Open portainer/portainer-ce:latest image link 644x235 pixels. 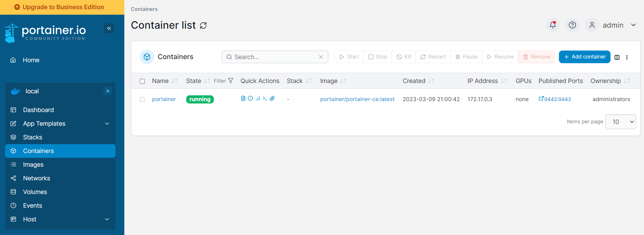tap(357, 99)
